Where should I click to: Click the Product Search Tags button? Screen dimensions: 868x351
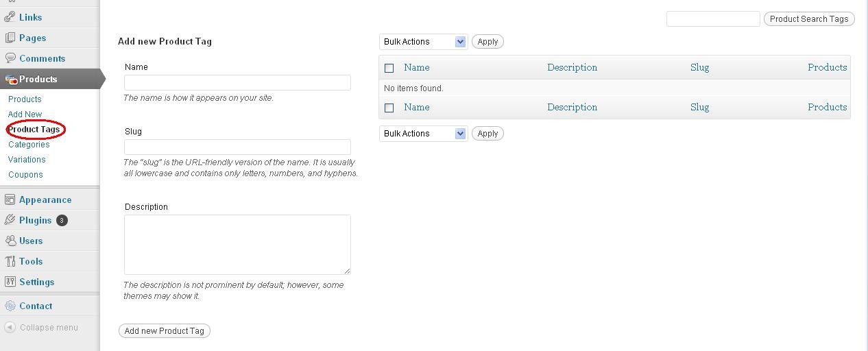click(x=809, y=19)
